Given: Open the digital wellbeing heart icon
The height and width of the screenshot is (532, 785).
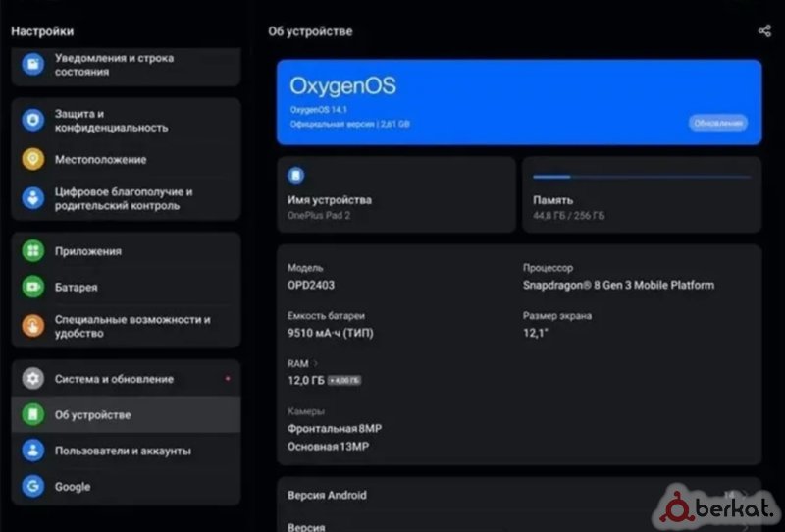Looking at the screenshot, I should [33, 198].
